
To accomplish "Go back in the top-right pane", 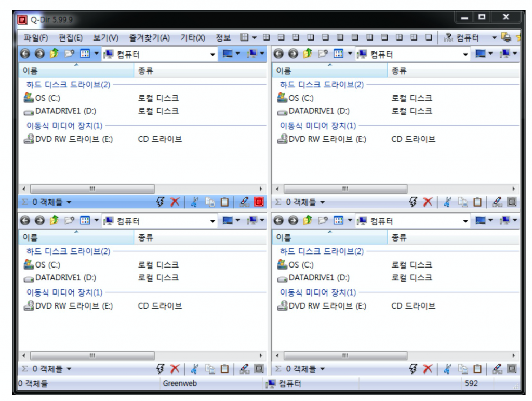I will click(x=278, y=54).
